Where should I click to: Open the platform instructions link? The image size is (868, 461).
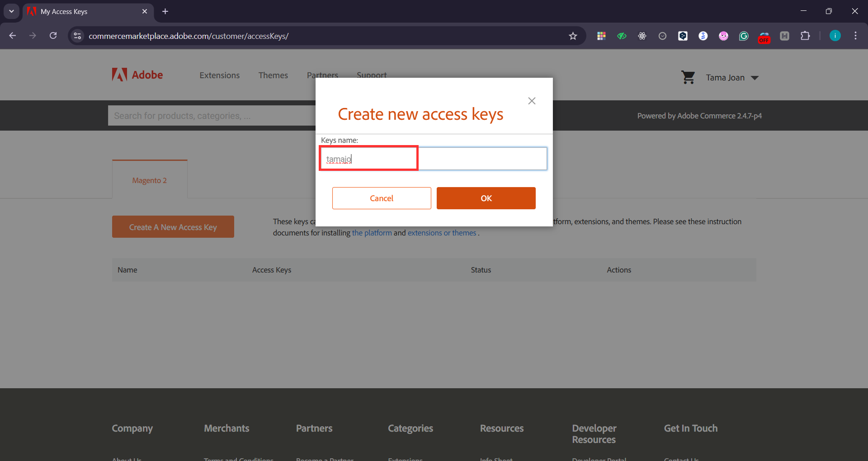click(x=372, y=233)
